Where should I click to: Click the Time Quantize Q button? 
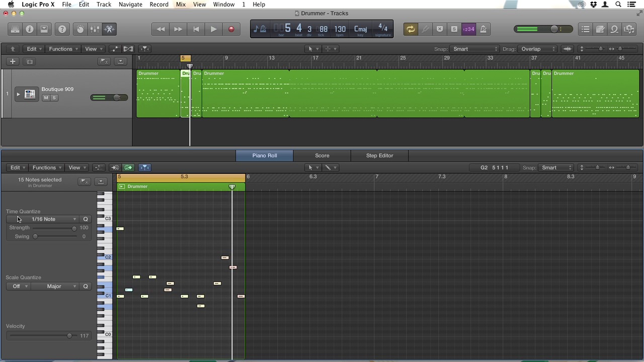tap(86, 219)
